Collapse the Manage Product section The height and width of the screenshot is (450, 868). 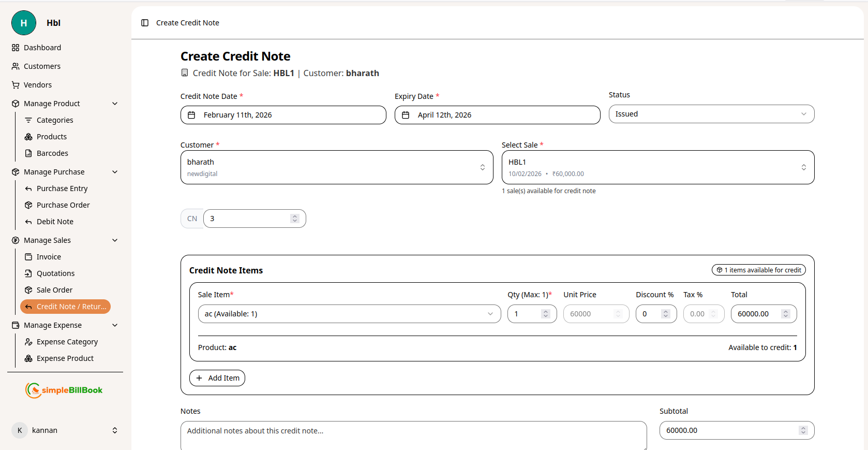tap(115, 104)
